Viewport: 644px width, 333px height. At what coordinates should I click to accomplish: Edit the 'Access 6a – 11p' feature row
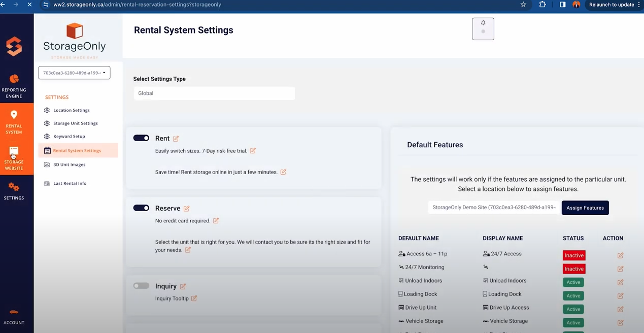point(620,255)
